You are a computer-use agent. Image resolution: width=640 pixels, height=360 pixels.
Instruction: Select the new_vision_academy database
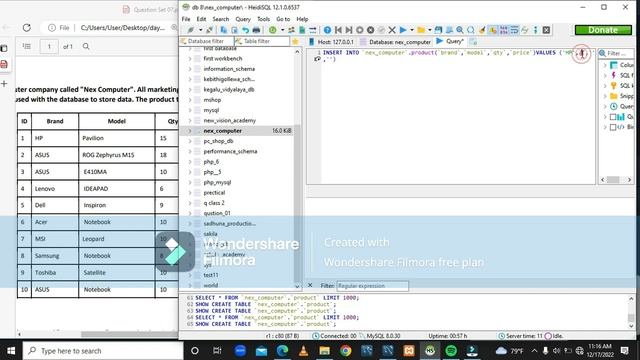tap(229, 120)
